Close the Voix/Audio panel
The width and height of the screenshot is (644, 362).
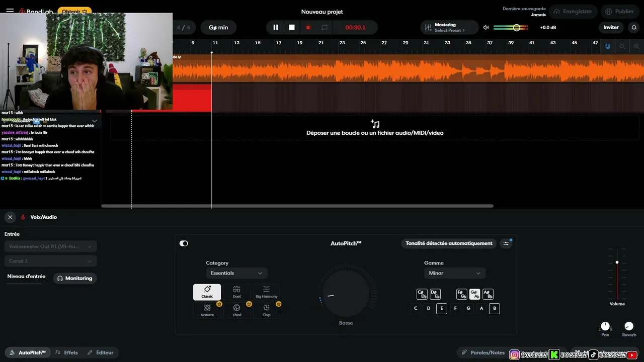click(10, 217)
